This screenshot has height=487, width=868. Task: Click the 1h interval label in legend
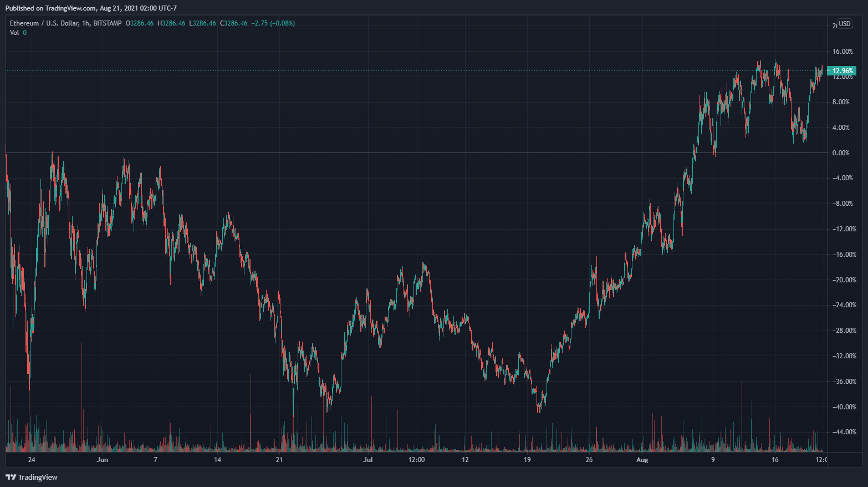[x=85, y=23]
